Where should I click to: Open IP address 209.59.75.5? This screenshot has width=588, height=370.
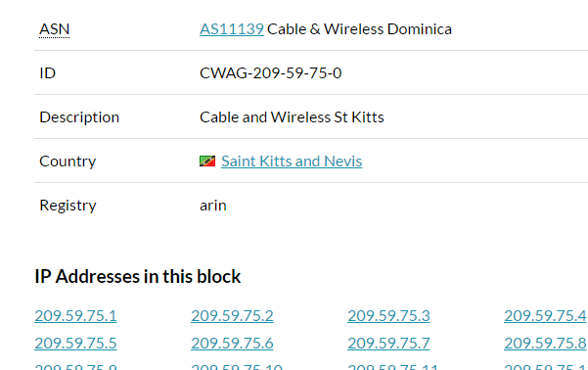75,344
